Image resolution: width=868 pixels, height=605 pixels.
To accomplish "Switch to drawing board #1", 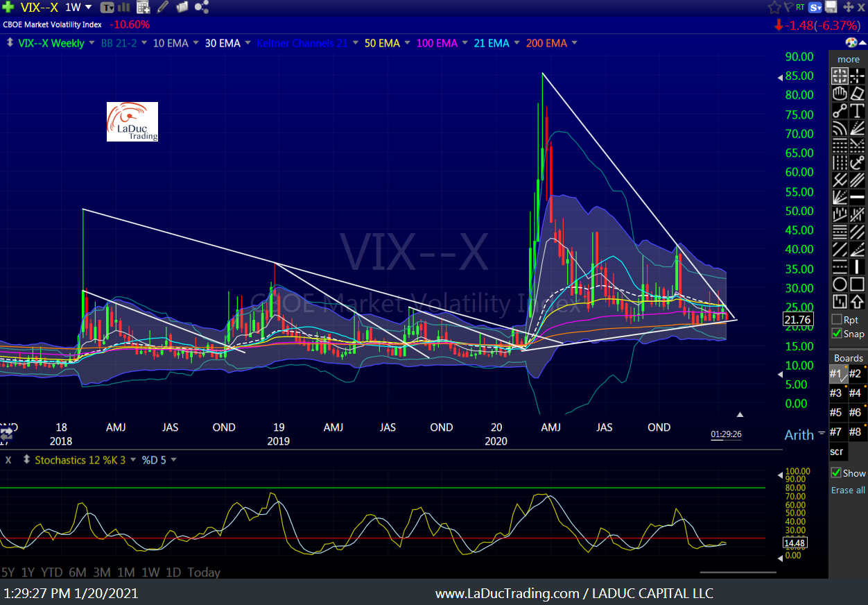I will 837,374.
